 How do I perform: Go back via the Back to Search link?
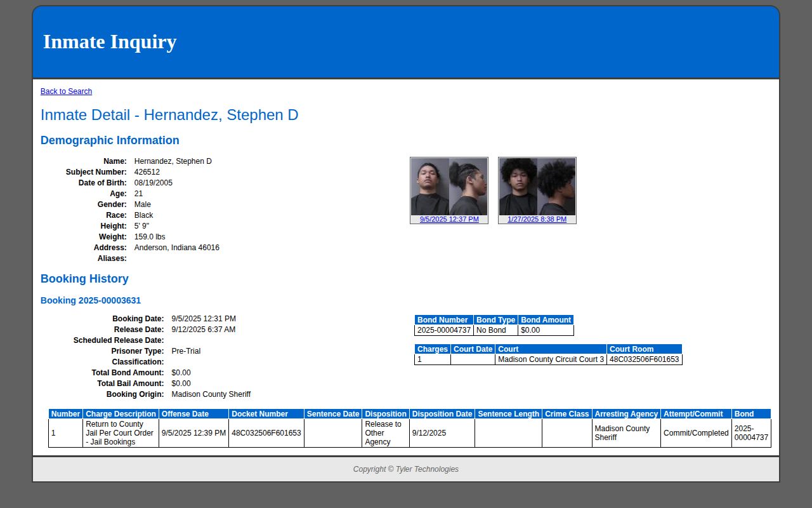pos(66,91)
